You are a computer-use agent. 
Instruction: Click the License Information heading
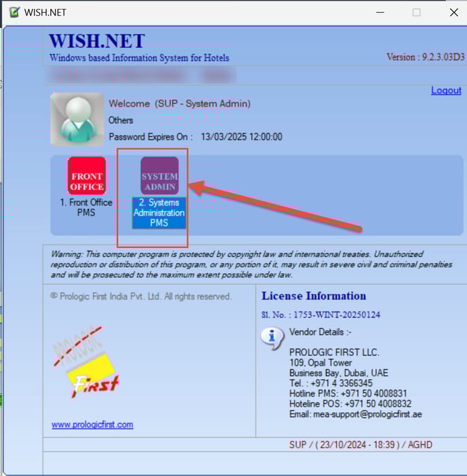tap(314, 296)
